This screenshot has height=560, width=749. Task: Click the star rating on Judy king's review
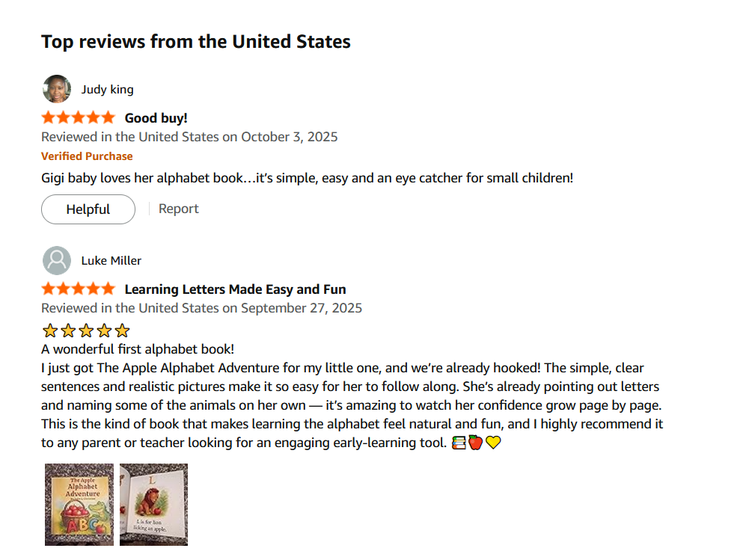coord(79,117)
